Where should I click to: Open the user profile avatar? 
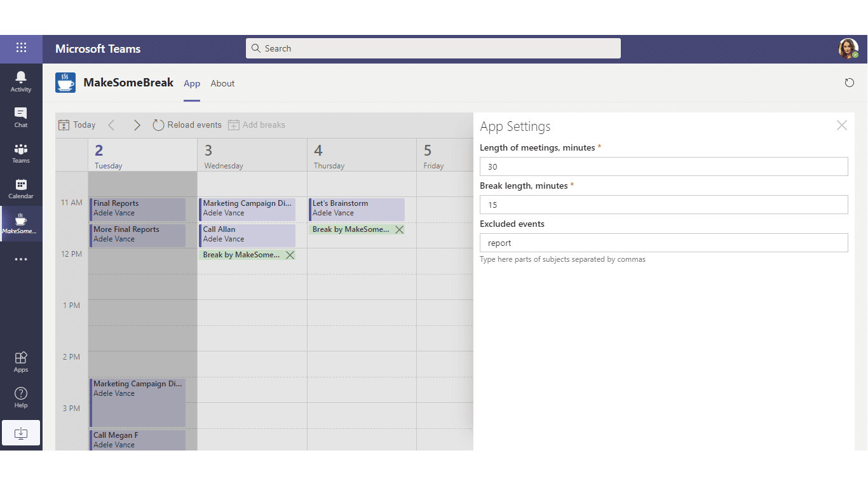(848, 48)
